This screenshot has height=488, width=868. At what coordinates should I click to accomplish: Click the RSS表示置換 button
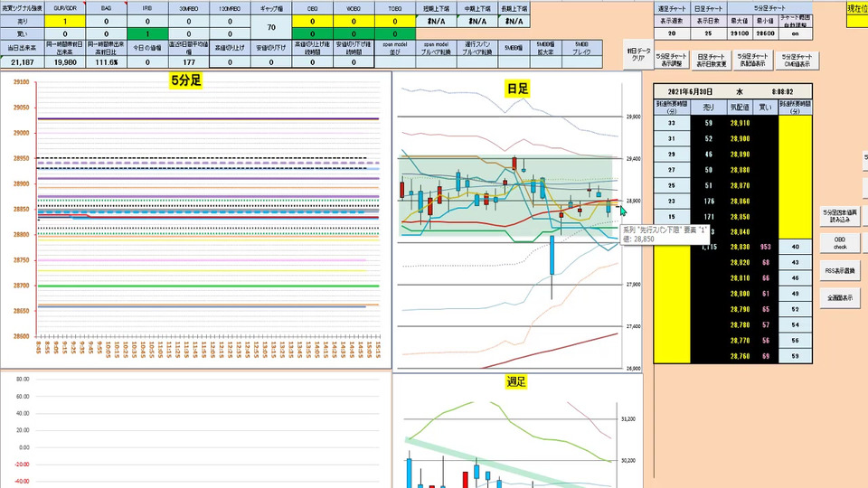(840, 270)
